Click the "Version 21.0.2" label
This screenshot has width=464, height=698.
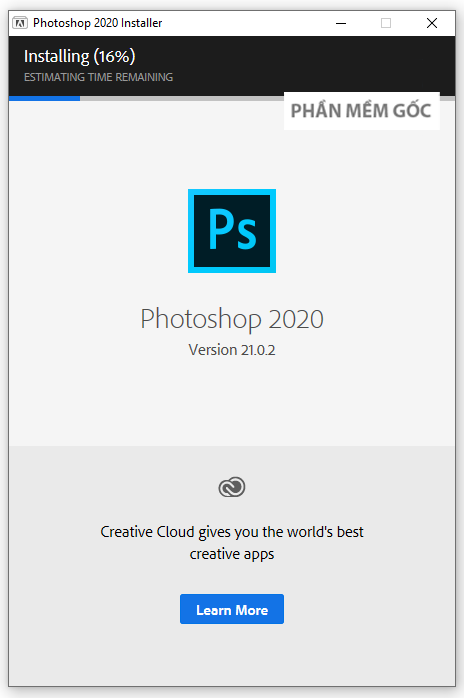point(232,350)
